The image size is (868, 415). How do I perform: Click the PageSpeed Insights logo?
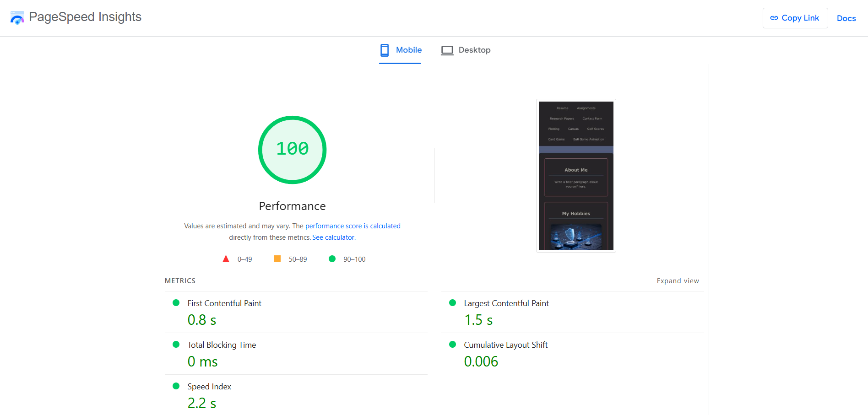[17, 17]
